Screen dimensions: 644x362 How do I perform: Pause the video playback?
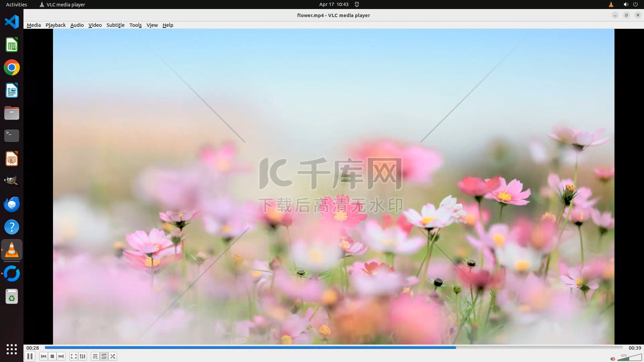pos(30,356)
